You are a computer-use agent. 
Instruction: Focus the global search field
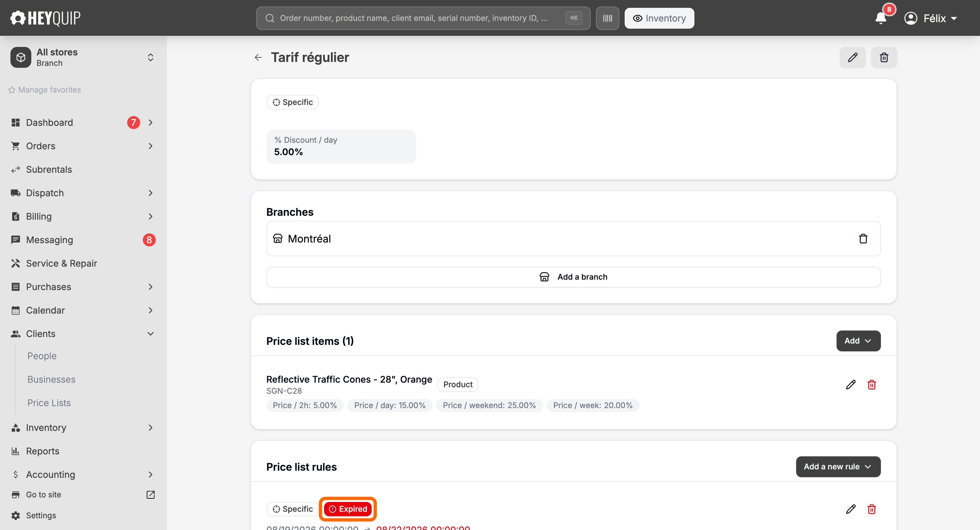coord(423,18)
